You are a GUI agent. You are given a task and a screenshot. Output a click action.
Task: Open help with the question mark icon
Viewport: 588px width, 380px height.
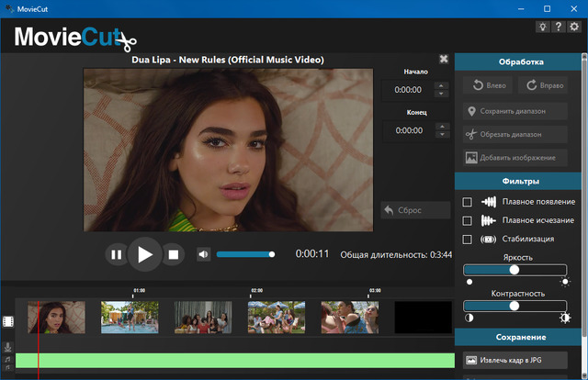click(x=559, y=28)
